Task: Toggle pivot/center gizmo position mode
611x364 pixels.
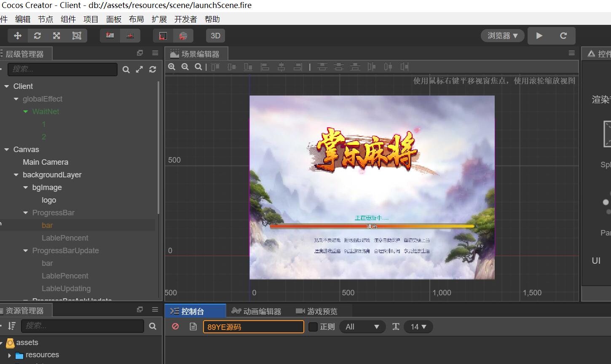Action: point(110,36)
